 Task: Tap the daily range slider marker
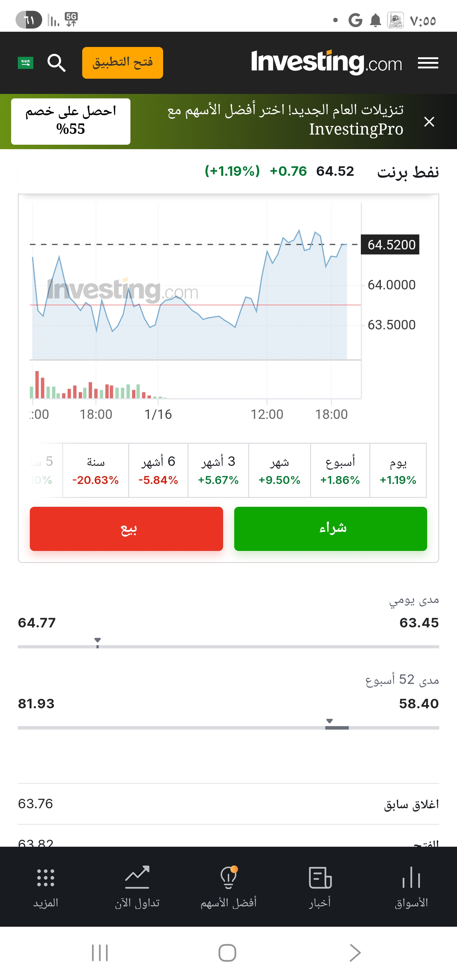[98, 641]
